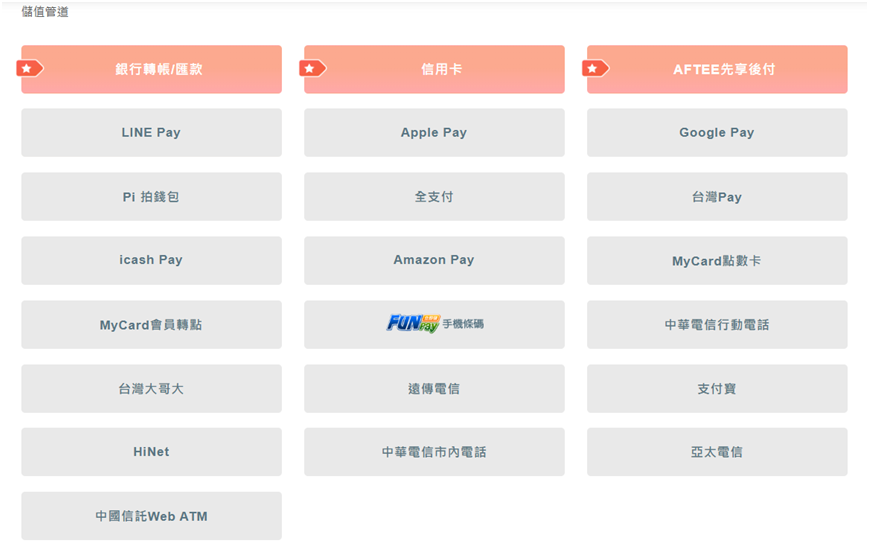869x554 pixels.
Task: Pick Google Pay
Action: click(717, 132)
